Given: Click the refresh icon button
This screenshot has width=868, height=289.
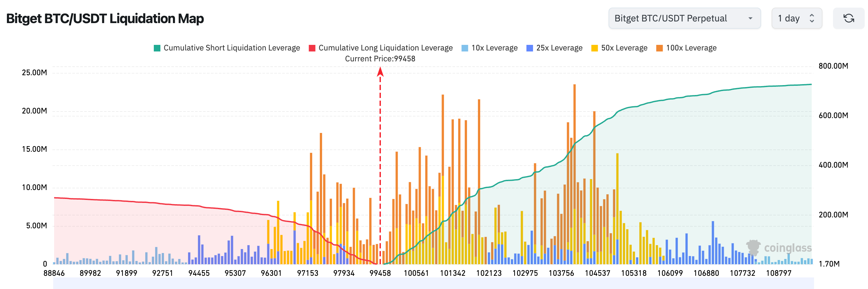Looking at the screenshot, I should [x=849, y=18].
